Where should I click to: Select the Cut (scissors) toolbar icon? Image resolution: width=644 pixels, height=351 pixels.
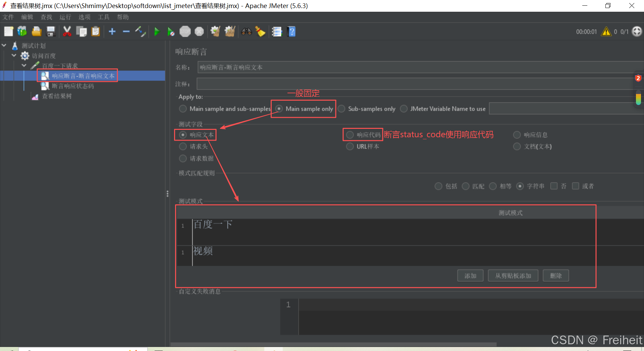pos(67,31)
